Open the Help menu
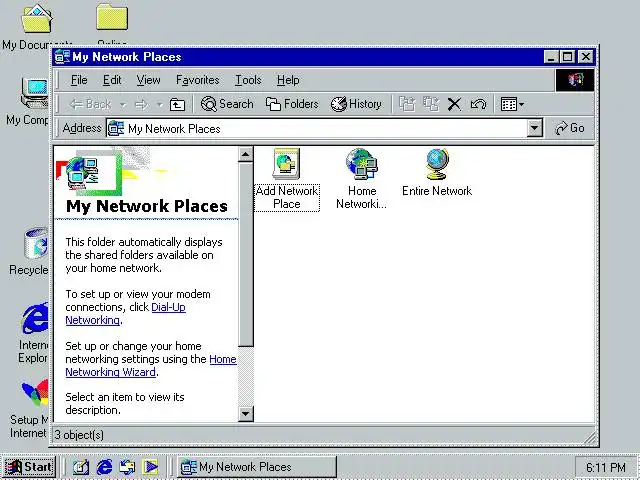The width and height of the screenshot is (640, 480). [x=288, y=80]
